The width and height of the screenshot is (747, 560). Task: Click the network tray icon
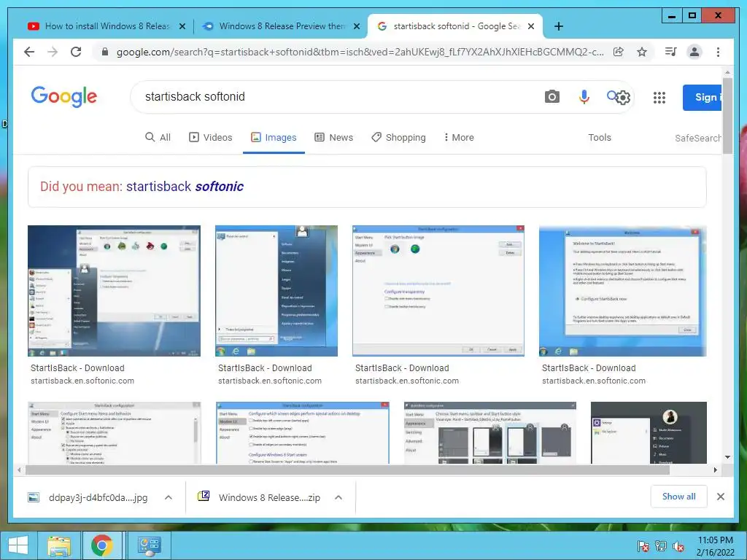click(661, 547)
